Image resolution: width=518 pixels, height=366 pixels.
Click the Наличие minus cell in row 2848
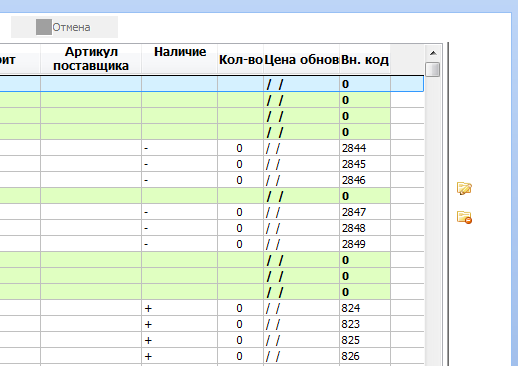tap(180, 228)
